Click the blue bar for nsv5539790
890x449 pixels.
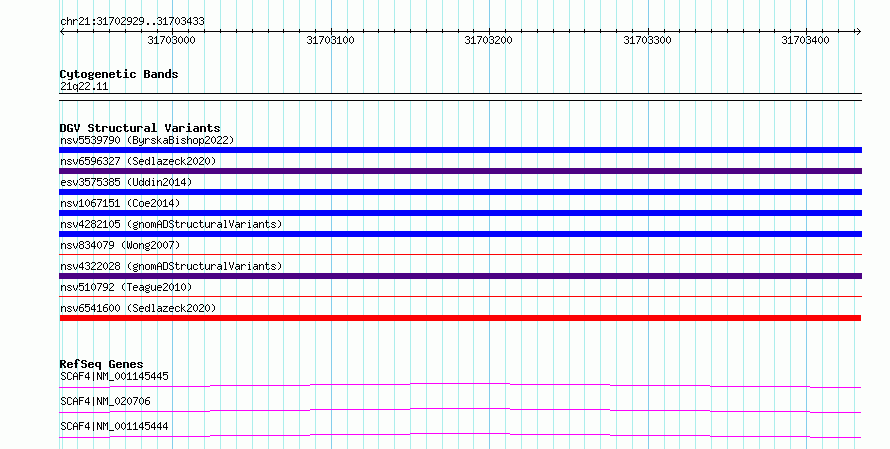click(460, 150)
